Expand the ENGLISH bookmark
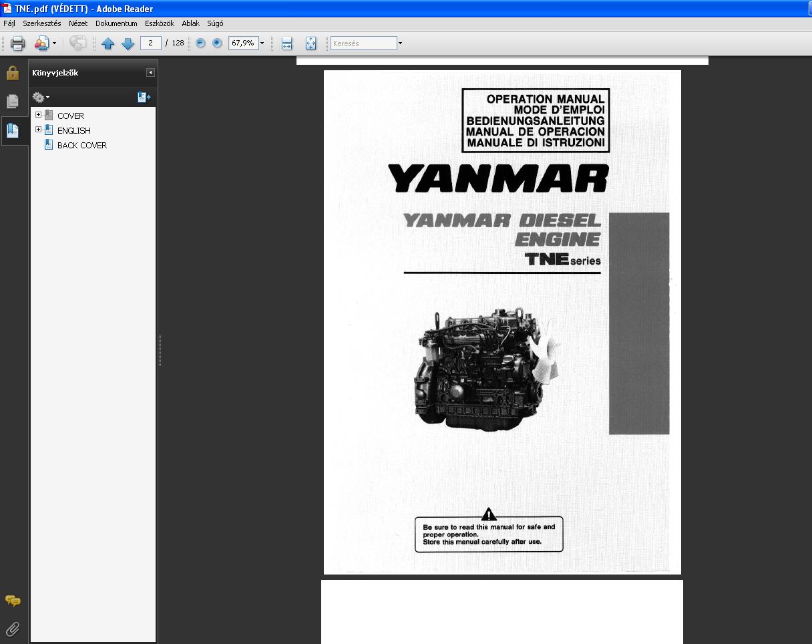812x644 pixels. 38,130
